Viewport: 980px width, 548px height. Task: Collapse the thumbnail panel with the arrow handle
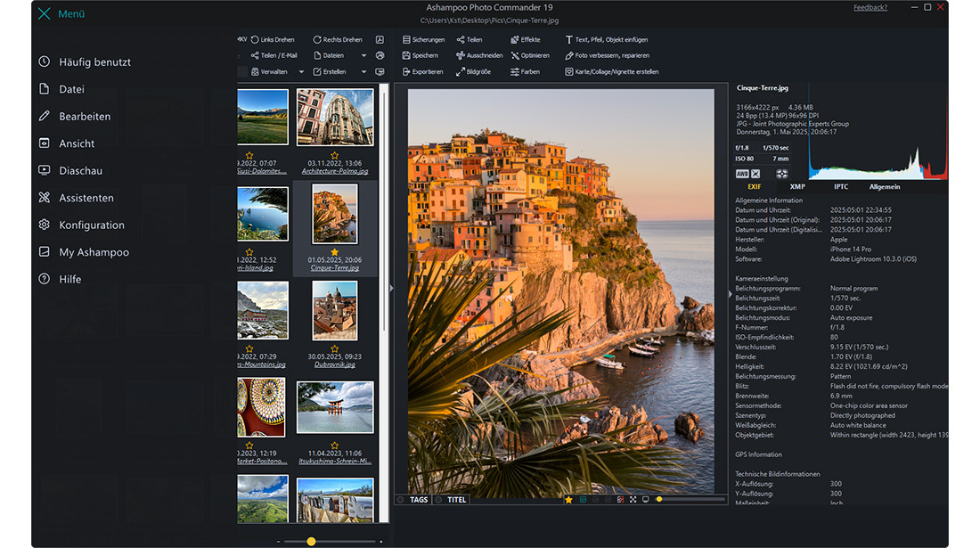coord(392,288)
